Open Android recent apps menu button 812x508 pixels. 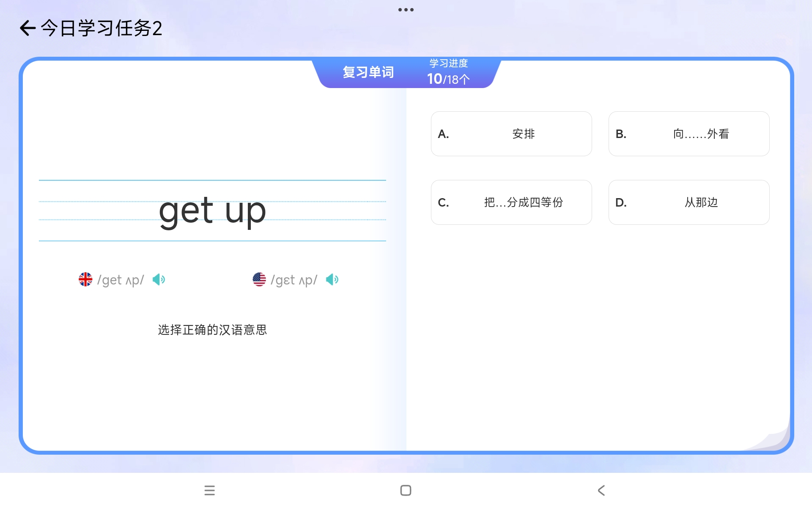click(209, 490)
